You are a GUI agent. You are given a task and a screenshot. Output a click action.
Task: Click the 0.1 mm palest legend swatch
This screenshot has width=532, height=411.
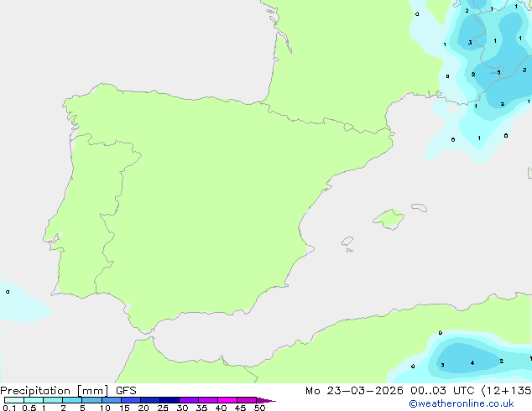14,400
